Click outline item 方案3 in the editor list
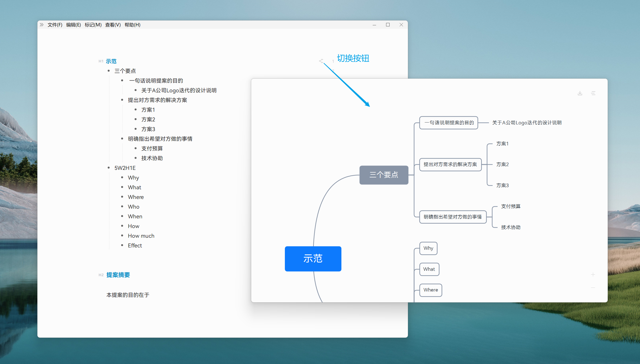Image resolution: width=640 pixels, height=364 pixels. (148, 129)
